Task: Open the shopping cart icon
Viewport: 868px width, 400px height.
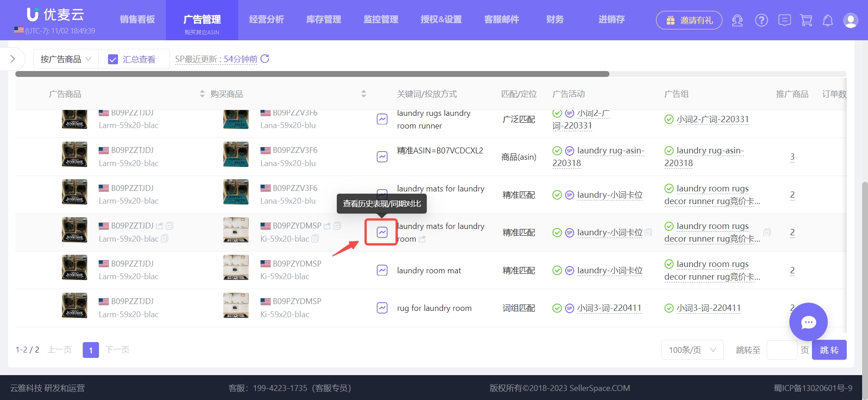Action: pyautogui.click(x=806, y=20)
